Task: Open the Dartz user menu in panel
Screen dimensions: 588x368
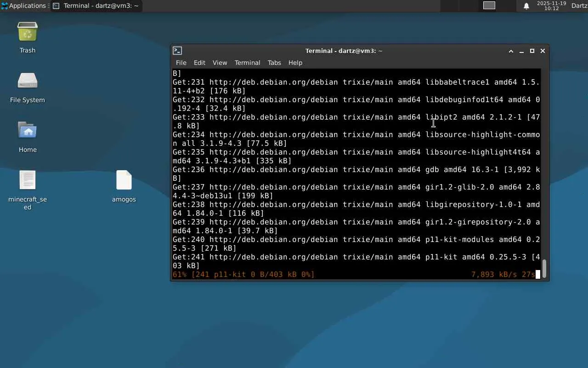Action: pyautogui.click(x=579, y=6)
